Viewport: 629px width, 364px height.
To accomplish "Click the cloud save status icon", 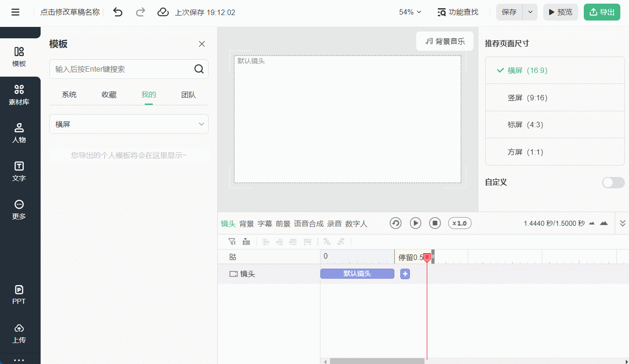I will [163, 12].
